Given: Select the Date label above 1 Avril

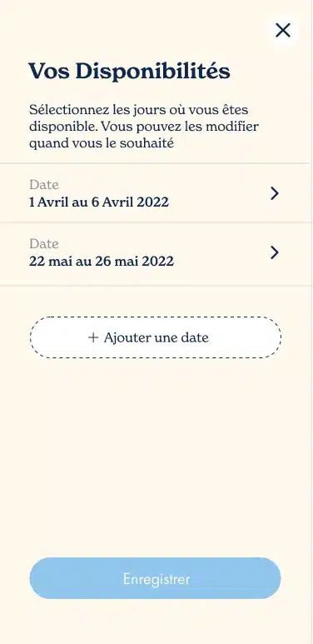Looking at the screenshot, I should click(44, 185).
